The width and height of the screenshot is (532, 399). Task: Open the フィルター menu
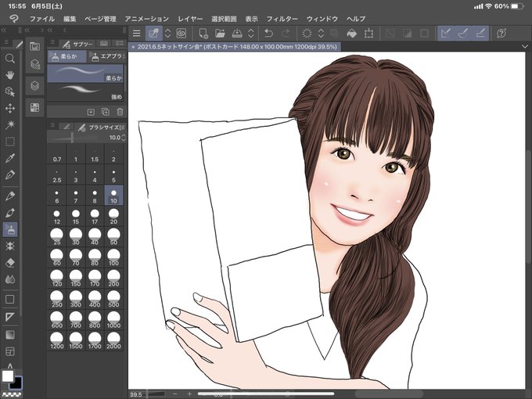tap(282, 19)
